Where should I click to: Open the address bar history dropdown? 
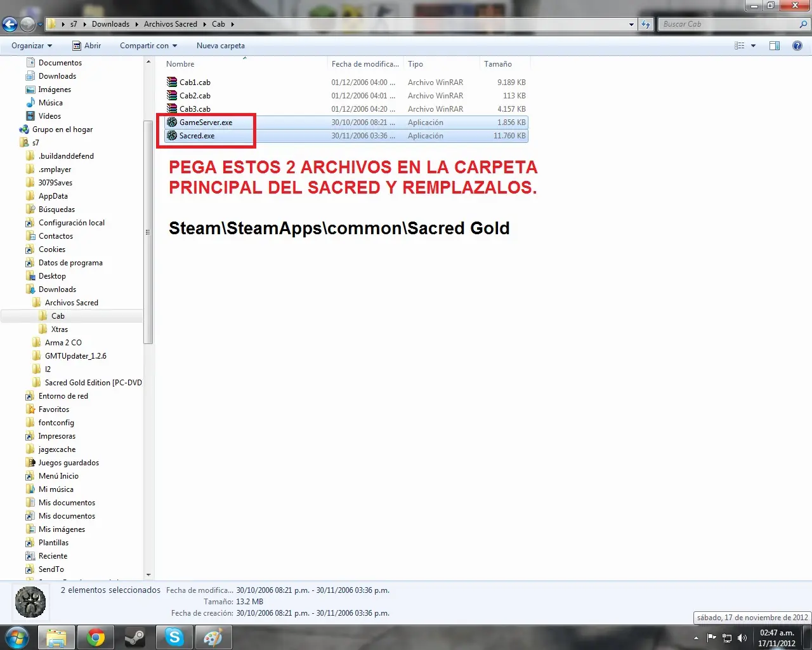(x=631, y=24)
